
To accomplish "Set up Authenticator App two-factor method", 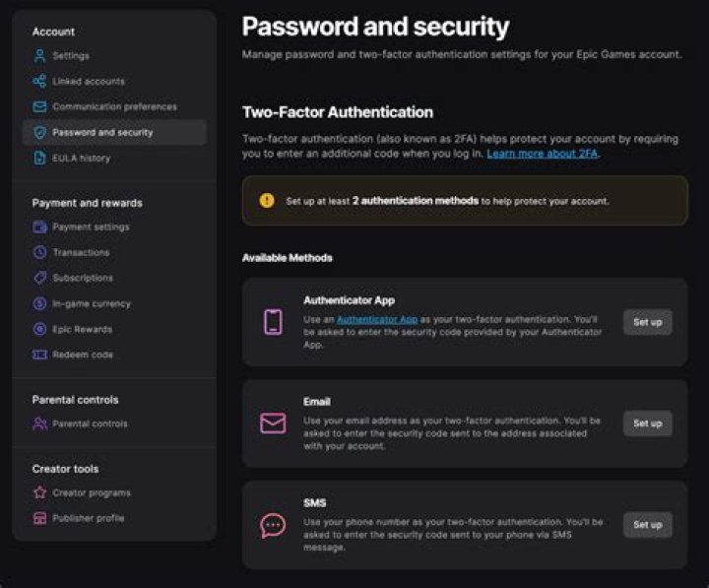I will tap(647, 322).
